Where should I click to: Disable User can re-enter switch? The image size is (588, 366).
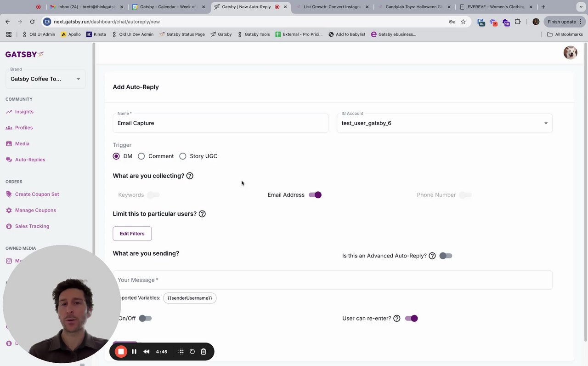(412, 318)
